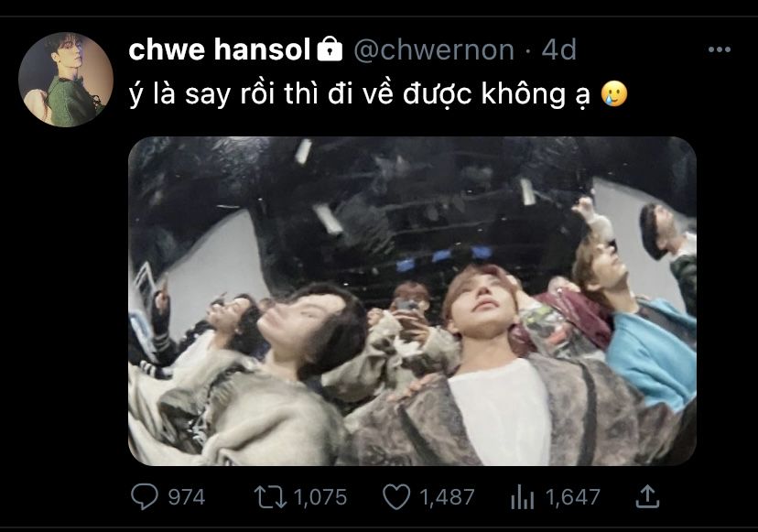This screenshot has height=532, width=758.
Task: Open chwe hansol's profile avatar
Action: pyautogui.click(x=66, y=80)
